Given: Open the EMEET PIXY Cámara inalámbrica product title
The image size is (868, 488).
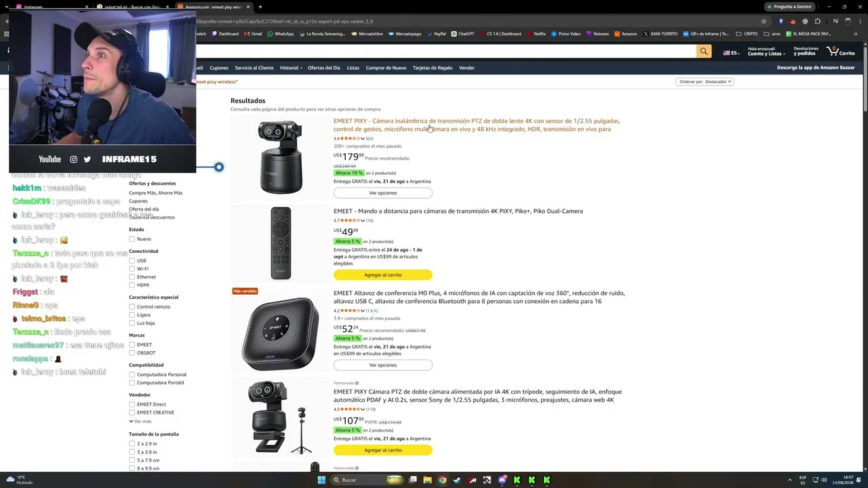Looking at the screenshot, I should coord(477,125).
